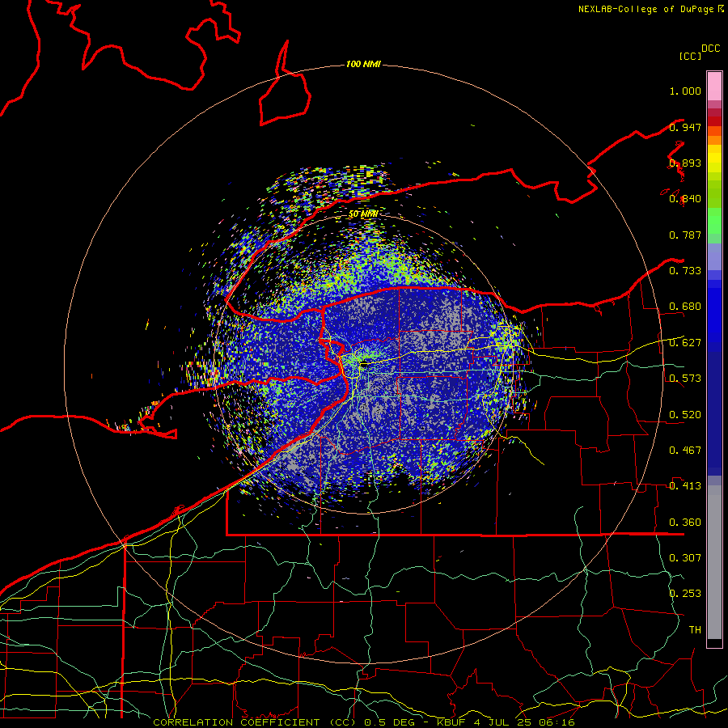Click the 0.573 value on the color scale
This screenshot has width=728, height=728.
point(685,378)
